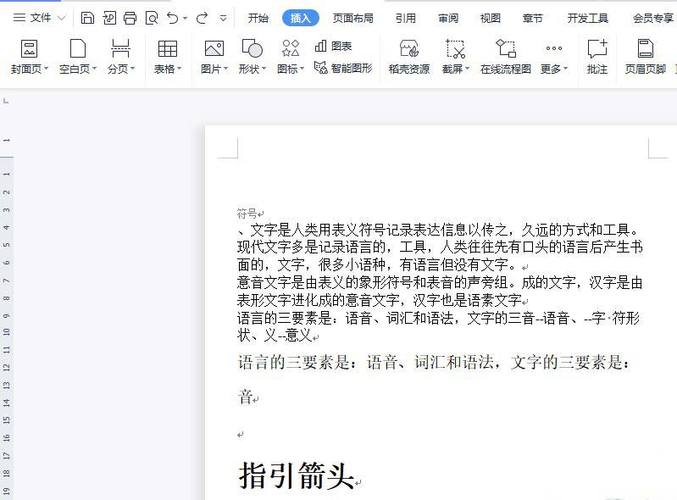Expand the 图标 dropdown arrow
677x500 pixels.
(x=302, y=69)
